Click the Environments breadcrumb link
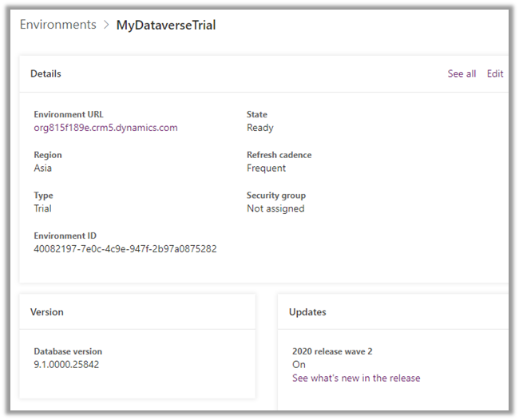The height and width of the screenshot is (420, 519). pyautogui.click(x=57, y=25)
